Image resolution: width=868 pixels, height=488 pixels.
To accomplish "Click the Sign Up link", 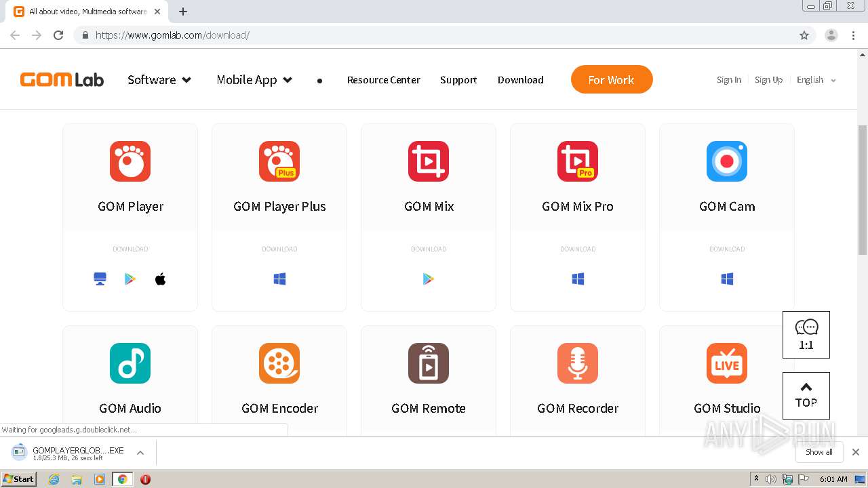I will point(768,80).
